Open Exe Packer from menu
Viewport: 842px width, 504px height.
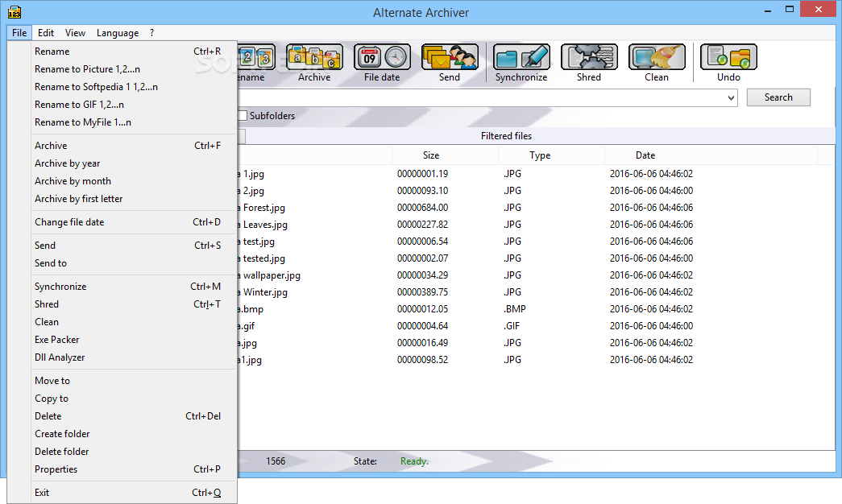pos(134,340)
